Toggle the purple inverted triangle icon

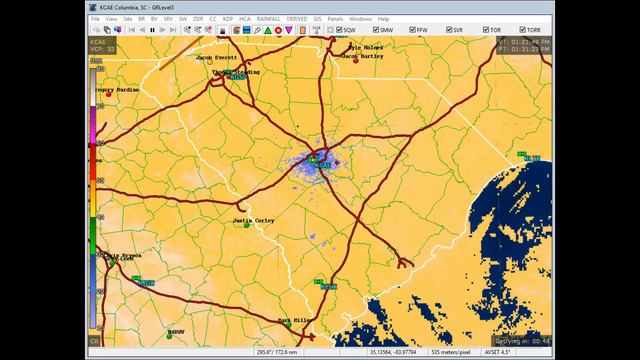[289, 30]
